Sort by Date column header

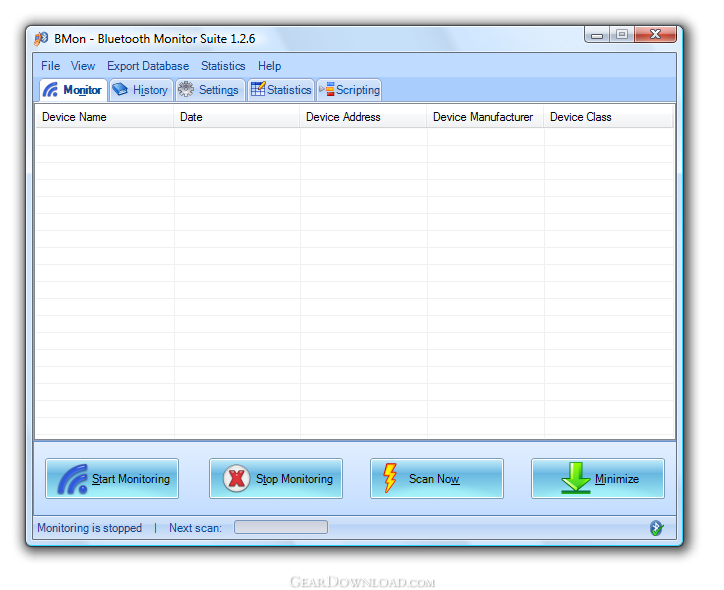pos(237,117)
